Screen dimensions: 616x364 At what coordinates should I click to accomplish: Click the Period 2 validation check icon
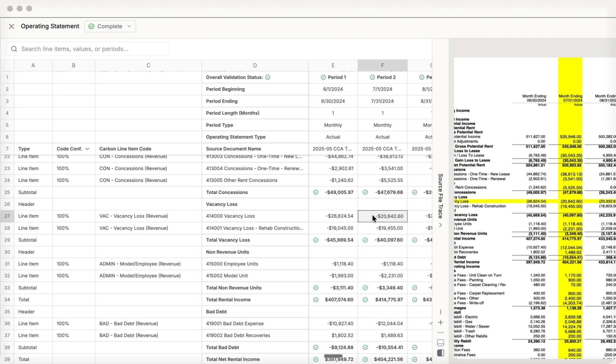pos(372,77)
